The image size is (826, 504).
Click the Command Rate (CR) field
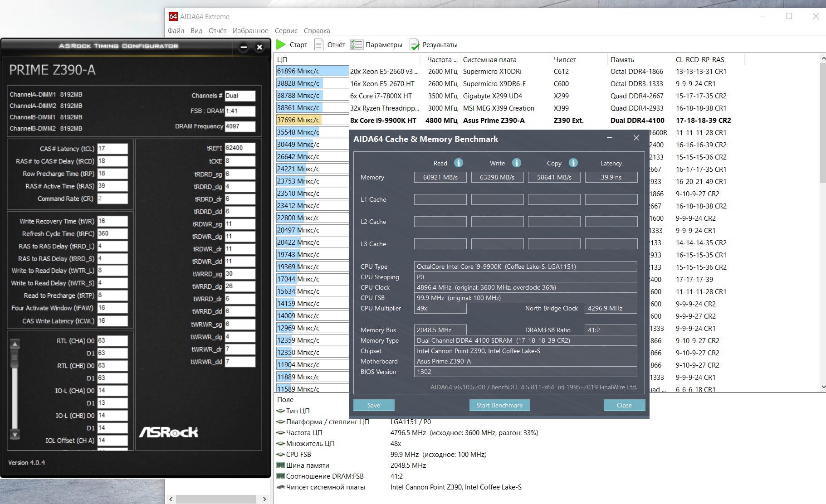112,199
